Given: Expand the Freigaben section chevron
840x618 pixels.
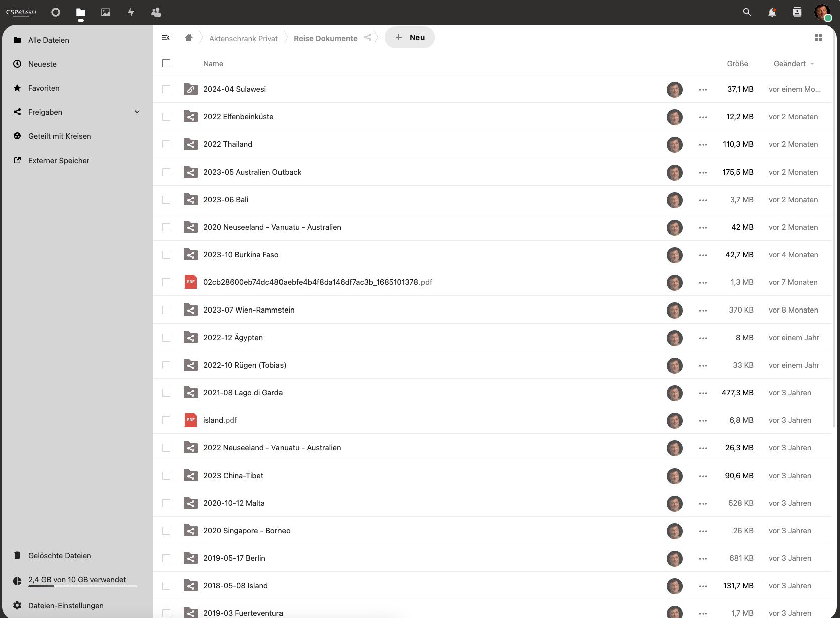Looking at the screenshot, I should click(137, 112).
